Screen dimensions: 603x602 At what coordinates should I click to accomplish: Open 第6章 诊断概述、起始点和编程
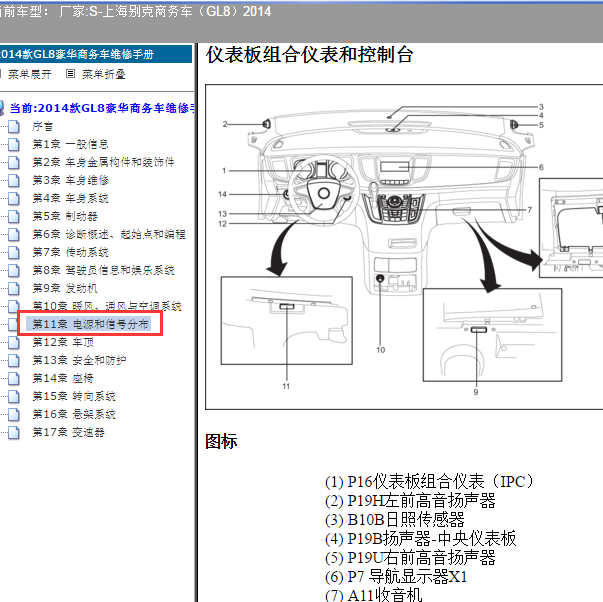click(109, 234)
